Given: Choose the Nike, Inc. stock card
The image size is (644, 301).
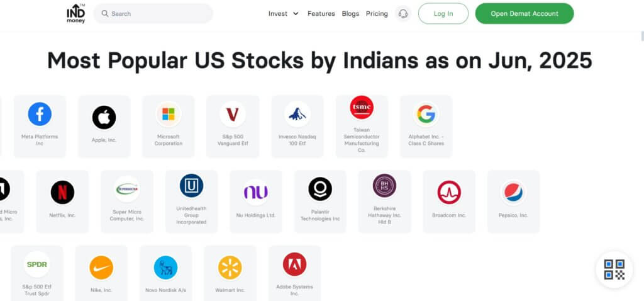Looking at the screenshot, I should point(101,273).
